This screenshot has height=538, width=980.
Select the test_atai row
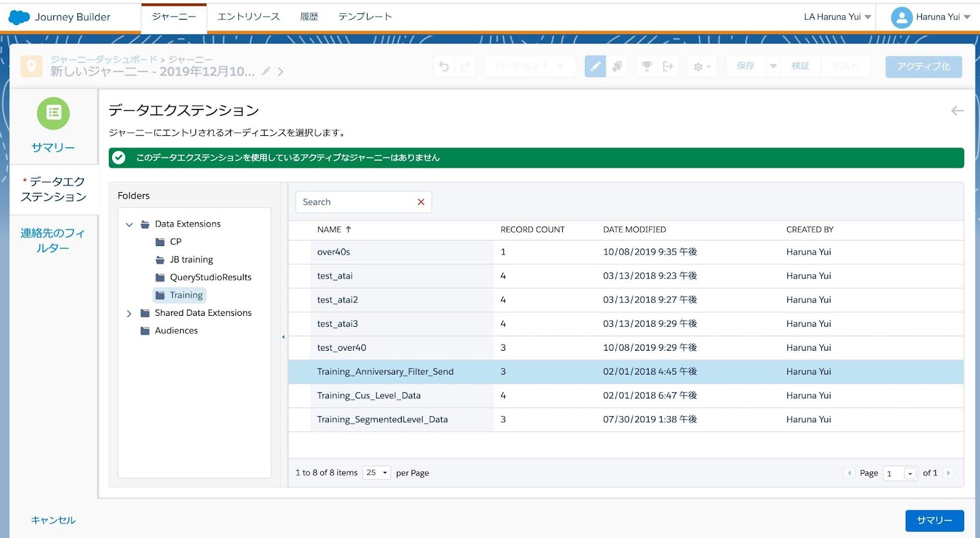(626, 276)
